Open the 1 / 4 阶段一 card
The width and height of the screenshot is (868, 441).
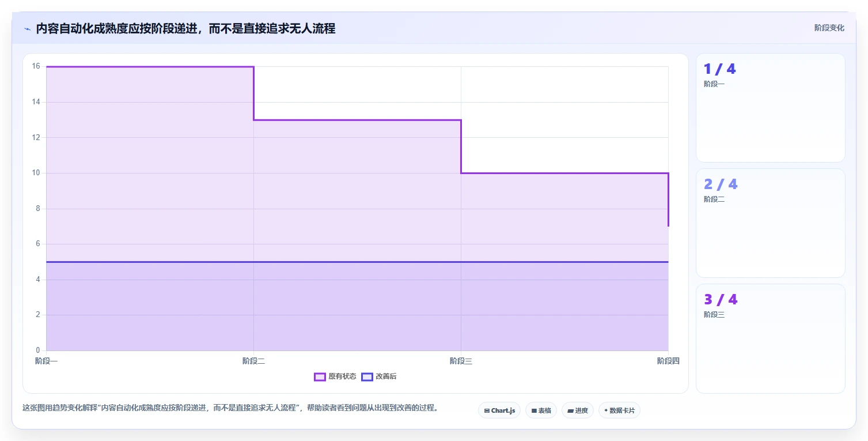[x=771, y=108]
